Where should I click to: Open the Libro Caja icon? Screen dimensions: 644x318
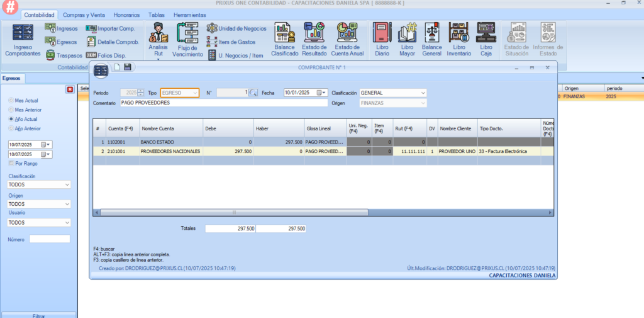tap(486, 40)
